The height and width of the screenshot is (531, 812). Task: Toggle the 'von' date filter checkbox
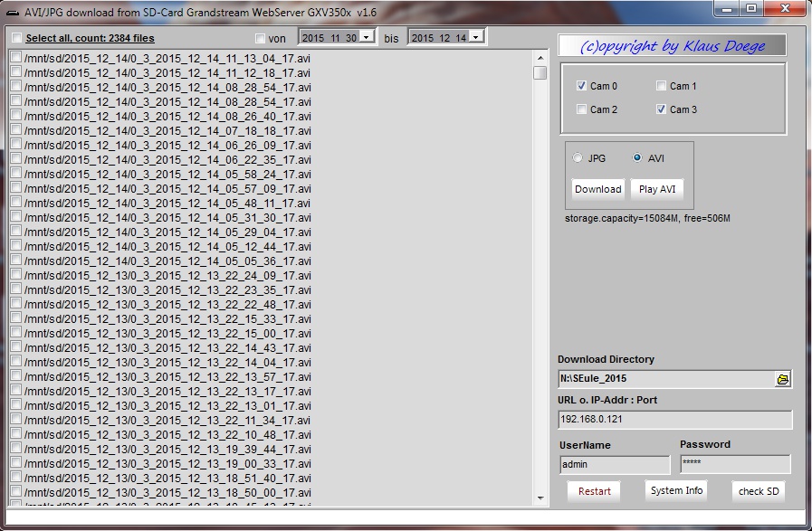(261, 38)
